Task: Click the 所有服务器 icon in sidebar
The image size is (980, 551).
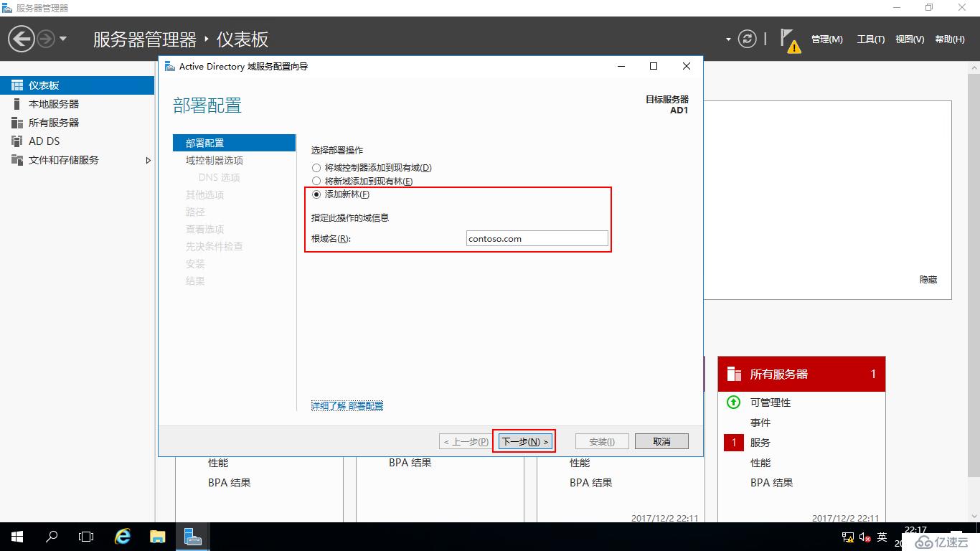Action: 17,123
